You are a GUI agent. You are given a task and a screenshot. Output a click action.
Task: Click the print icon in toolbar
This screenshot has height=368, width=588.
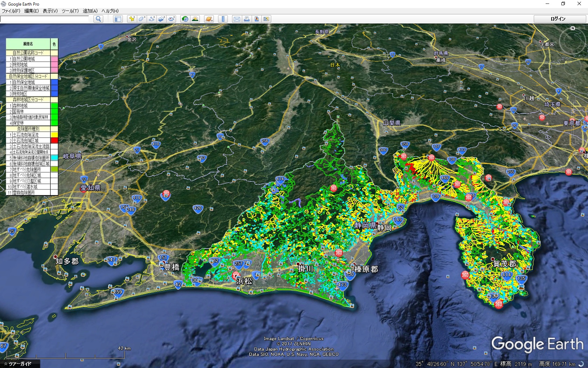[x=247, y=19]
